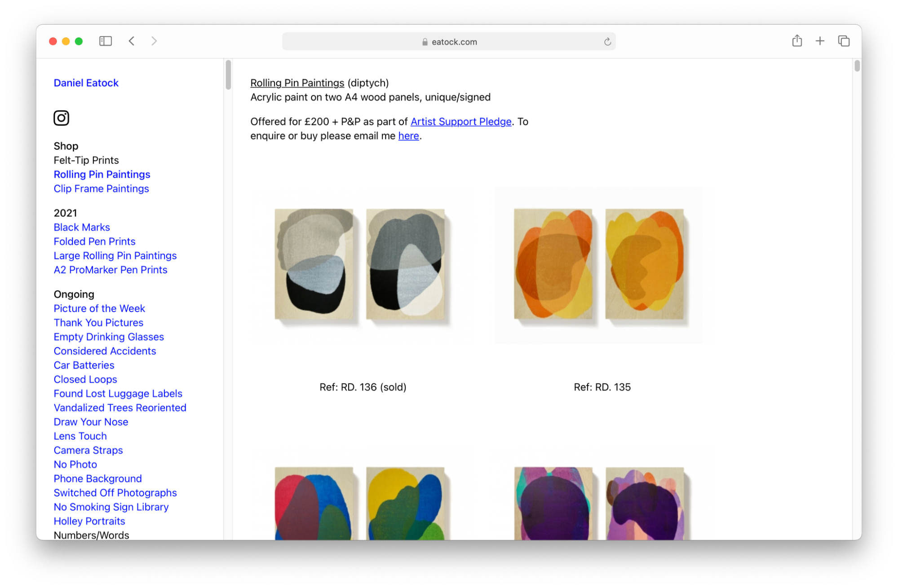Click the Ongoing heading text
Screen dimensions: 898x588
[74, 294]
